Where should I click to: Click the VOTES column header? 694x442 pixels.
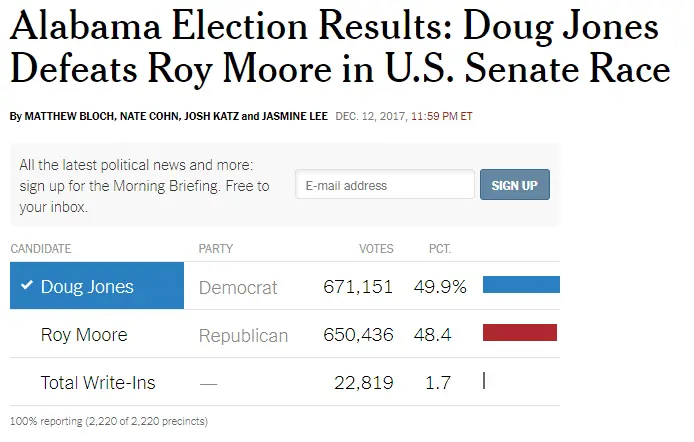pyautogui.click(x=376, y=249)
